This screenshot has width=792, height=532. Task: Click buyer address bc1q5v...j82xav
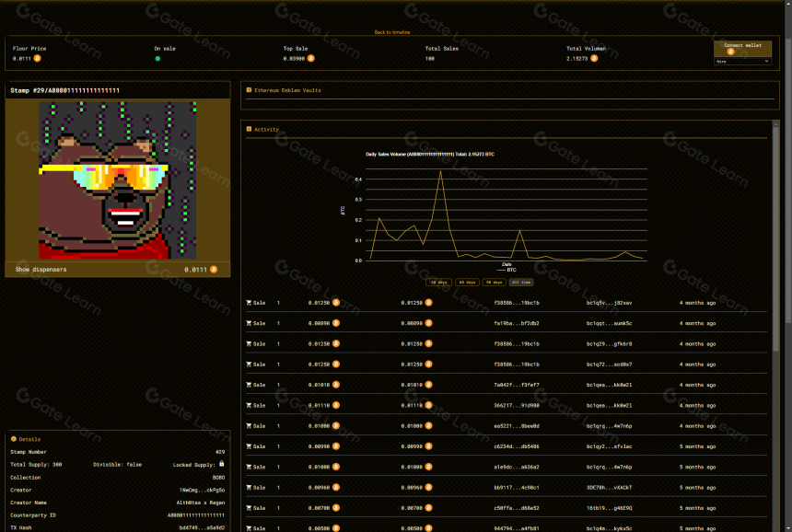click(x=609, y=303)
